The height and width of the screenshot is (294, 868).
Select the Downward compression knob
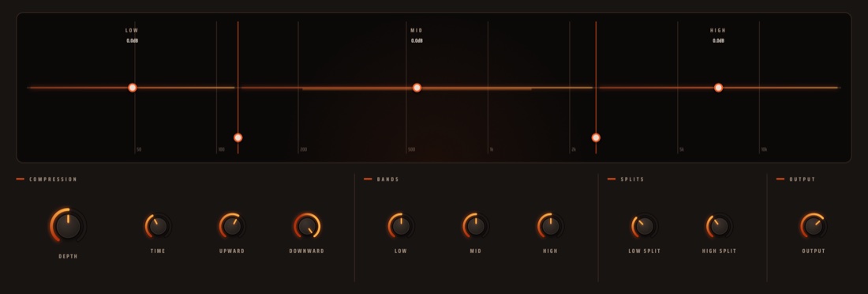tap(307, 226)
